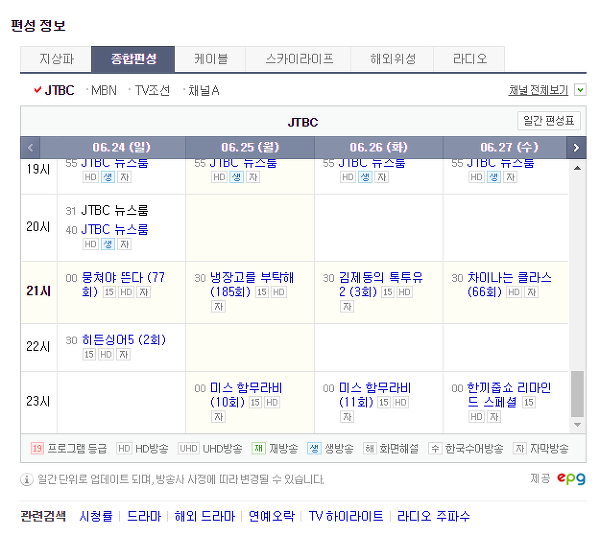Open the 라디오 주파수 related search
This screenshot has width=600, height=535.
(433, 516)
